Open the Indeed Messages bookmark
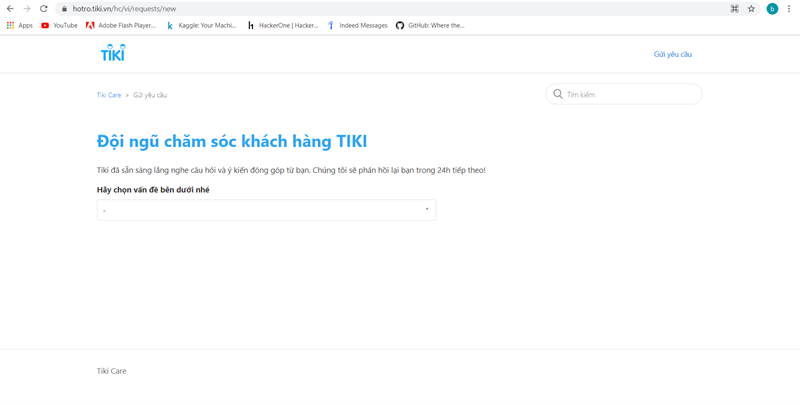The image size is (800, 405). 358,26
